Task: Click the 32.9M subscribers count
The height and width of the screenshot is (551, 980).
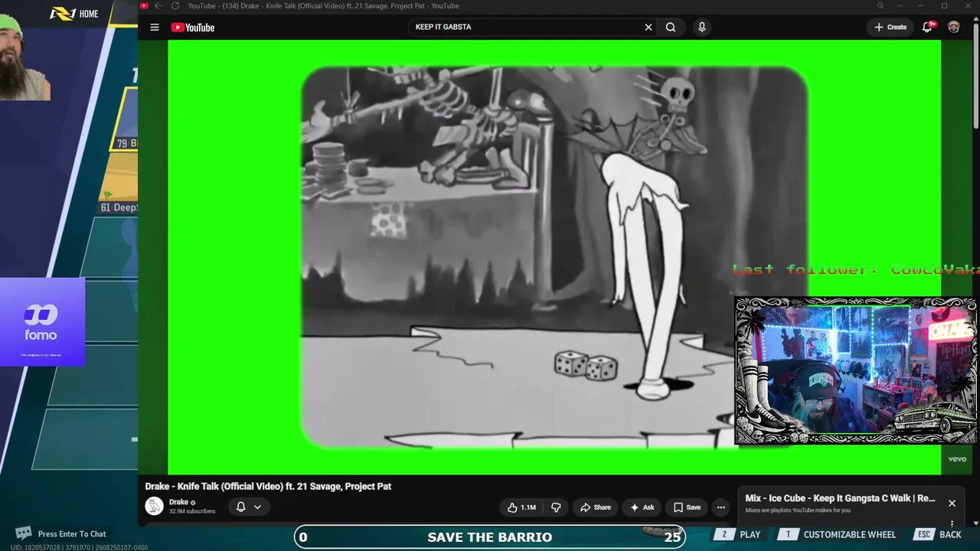Action: tap(192, 511)
